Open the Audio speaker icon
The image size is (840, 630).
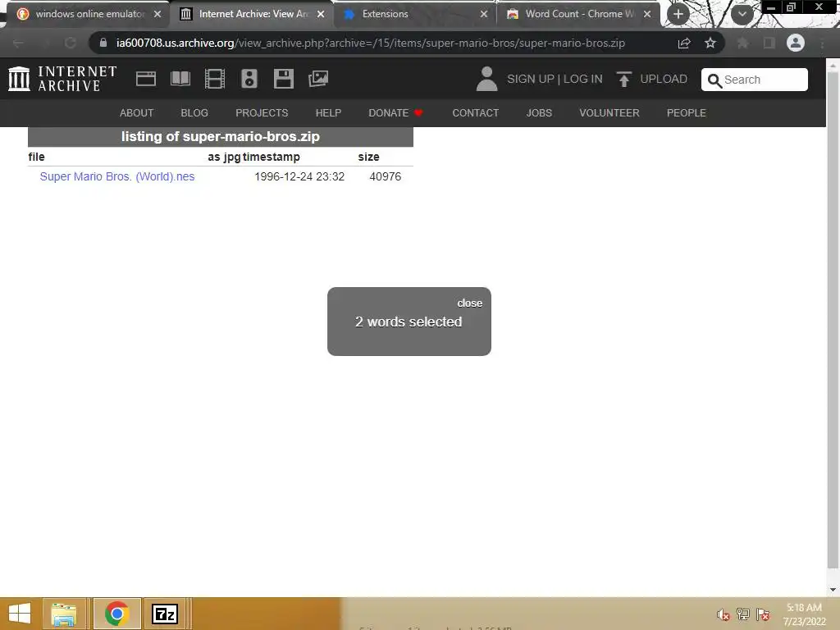coord(249,79)
